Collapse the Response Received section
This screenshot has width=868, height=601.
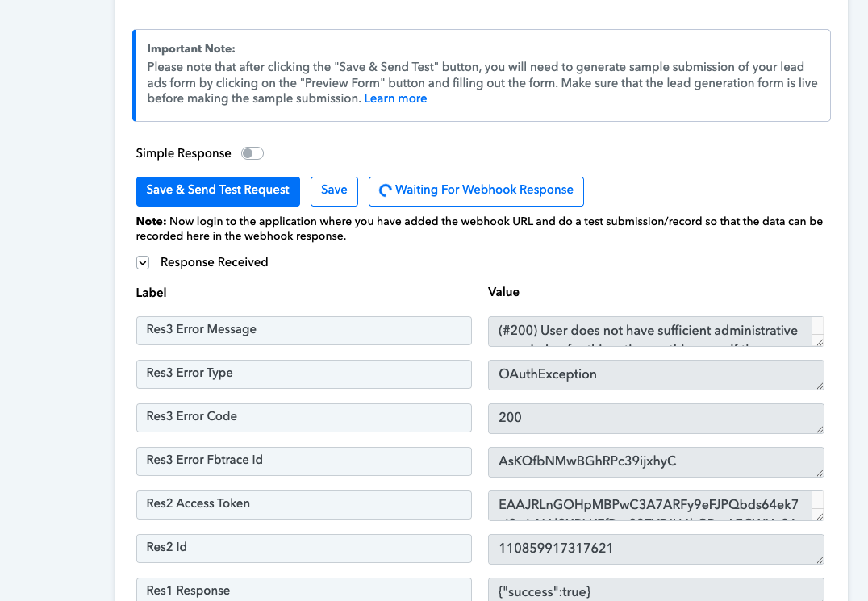pos(143,262)
